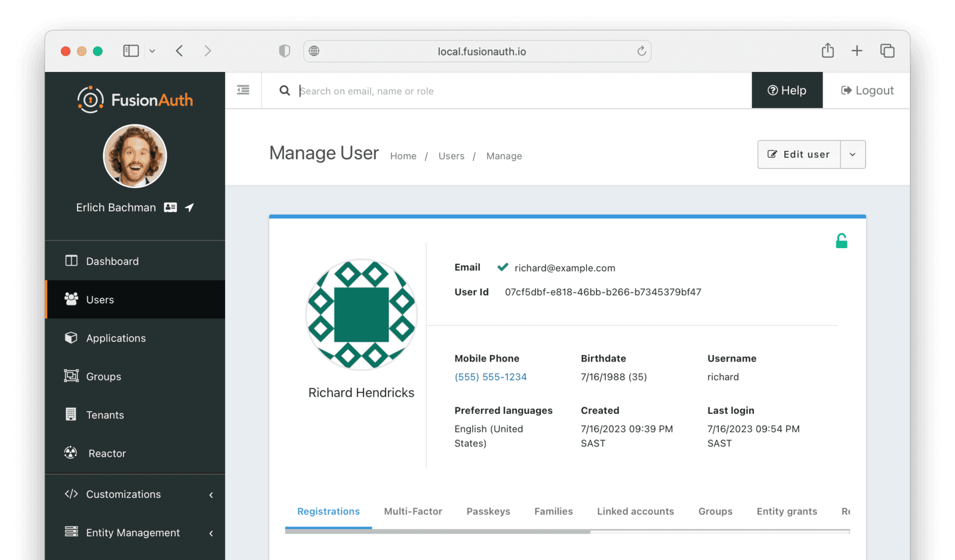Click the search magnifier icon
This screenshot has width=955, height=560.
pos(285,91)
